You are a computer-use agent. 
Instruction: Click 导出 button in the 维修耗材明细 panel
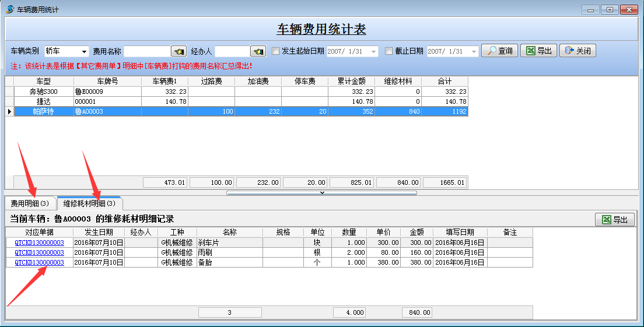pyautogui.click(x=614, y=220)
